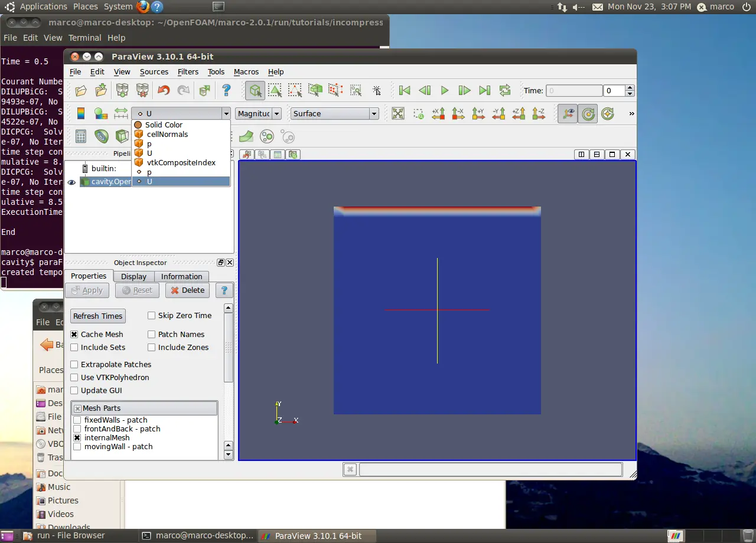Click the Save Data icon
This screenshot has height=543, width=756.
click(x=102, y=90)
